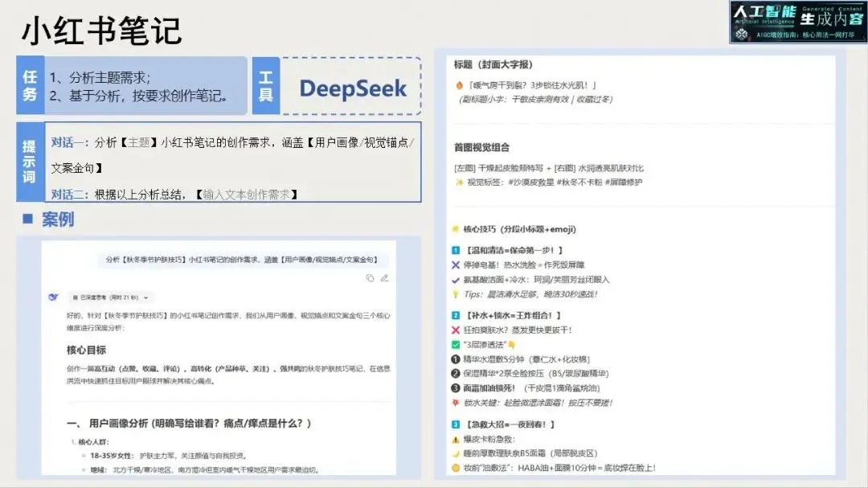This screenshot has height=488, width=868.
Task: Click the text 2、基于分析,按要求创作笔记。
Action: [x=139, y=96]
